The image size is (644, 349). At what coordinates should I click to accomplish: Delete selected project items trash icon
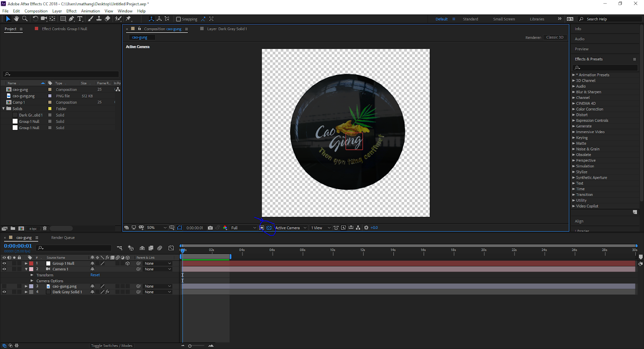click(x=45, y=228)
